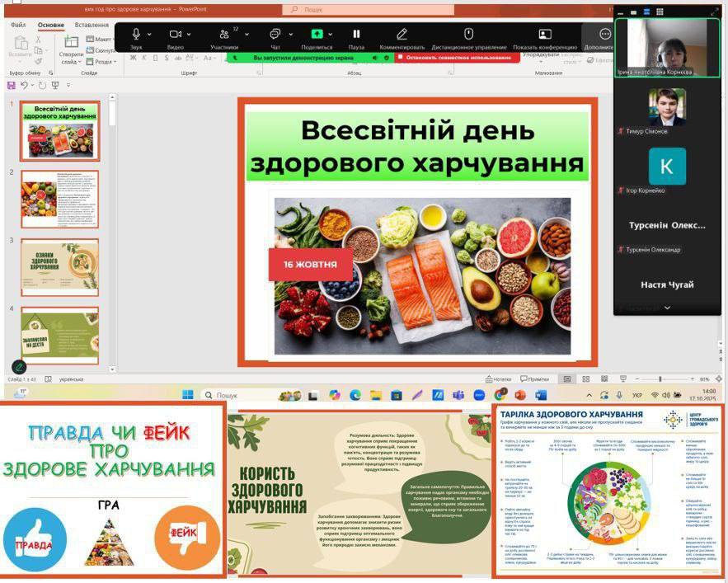The height and width of the screenshot is (583, 728).
Task: Switch to the Вставлення ribbon tab
Action: 92,25
